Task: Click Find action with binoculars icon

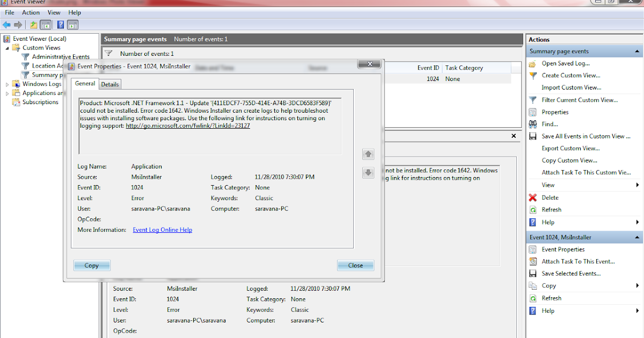Action: click(550, 124)
